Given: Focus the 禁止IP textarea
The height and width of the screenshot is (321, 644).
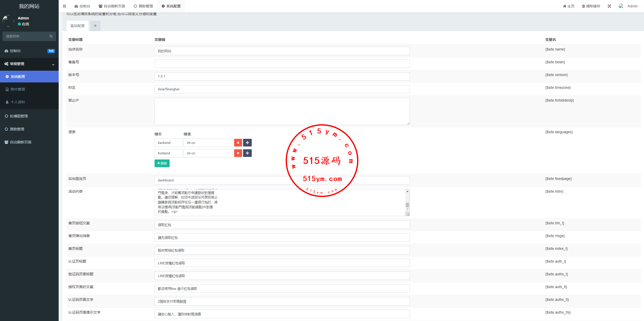Looking at the screenshot, I should [282, 111].
